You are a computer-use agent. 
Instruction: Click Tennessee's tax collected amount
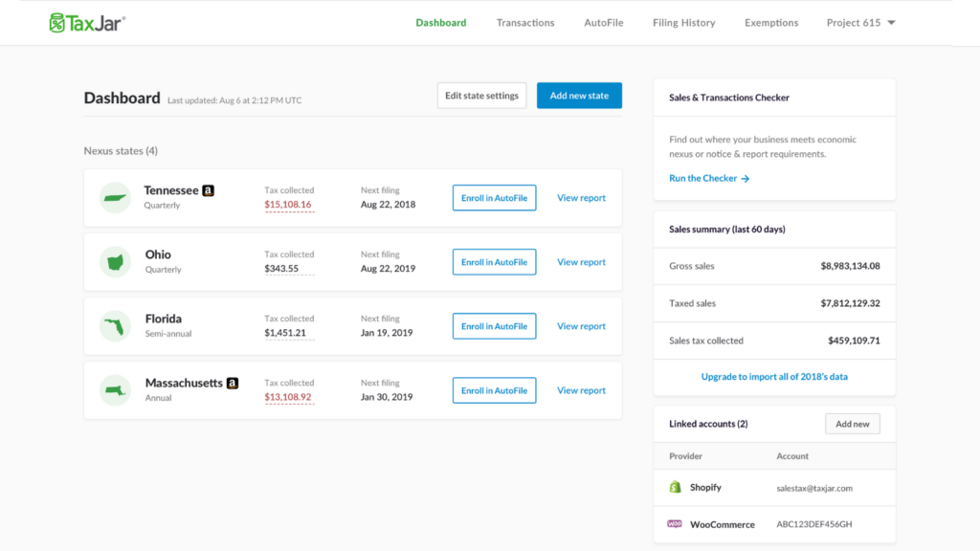pos(288,203)
